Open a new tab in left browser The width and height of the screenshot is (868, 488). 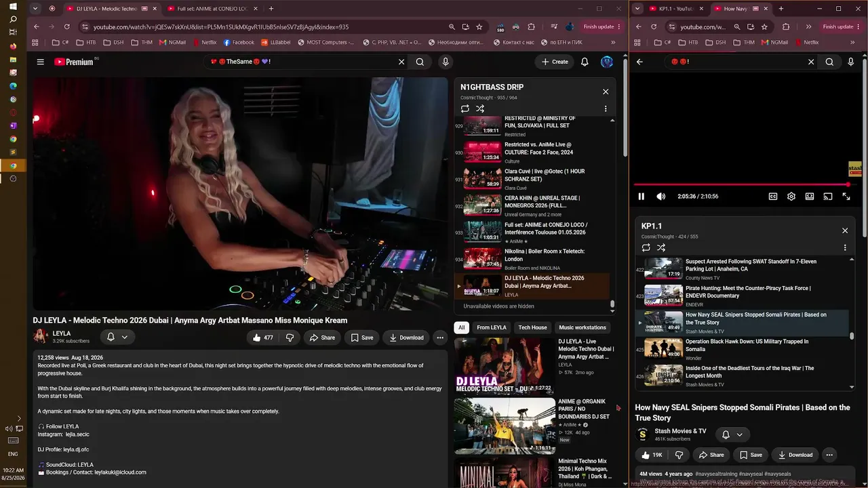click(x=271, y=9)
